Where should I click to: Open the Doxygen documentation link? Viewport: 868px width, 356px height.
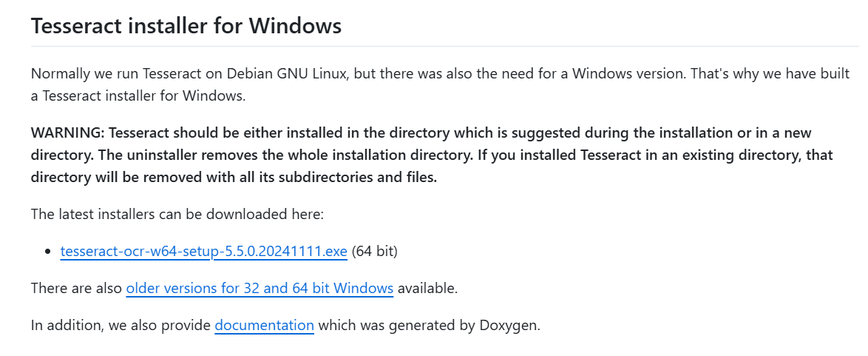[264, 326]
